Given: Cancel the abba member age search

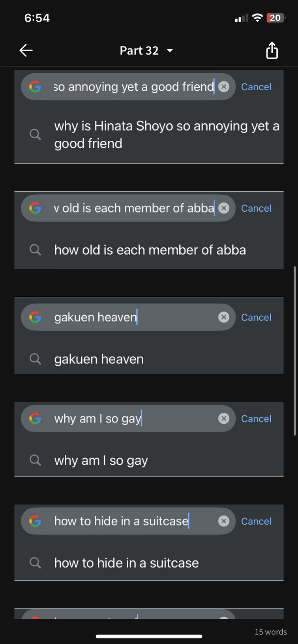Looking at the screenshot, I should pyautogui.click(x=256, y=208).
